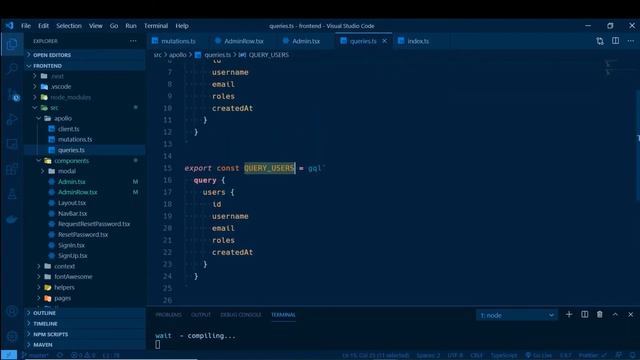Open errors and warnings in status bar
Screen dimensions: 640x360
[x=83, y=355]
